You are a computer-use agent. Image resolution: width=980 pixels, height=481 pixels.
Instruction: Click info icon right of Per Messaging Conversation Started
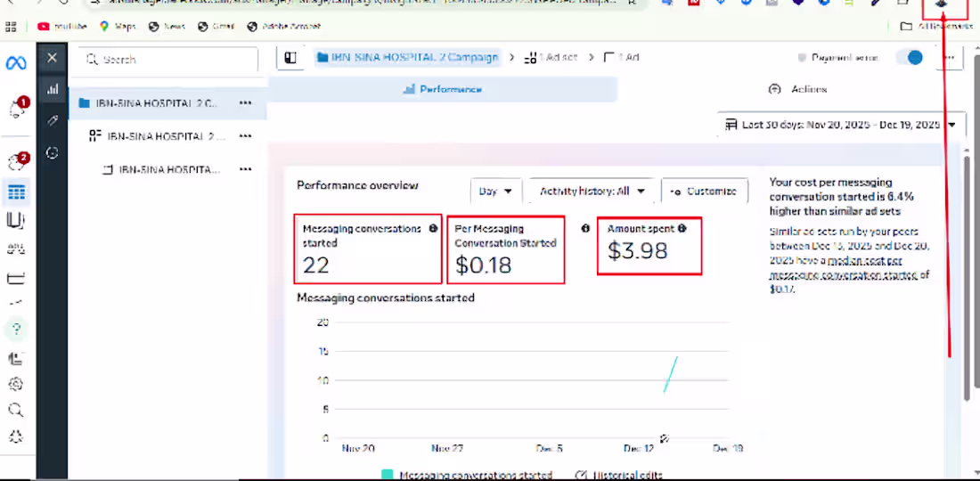(x=585, y=229)
